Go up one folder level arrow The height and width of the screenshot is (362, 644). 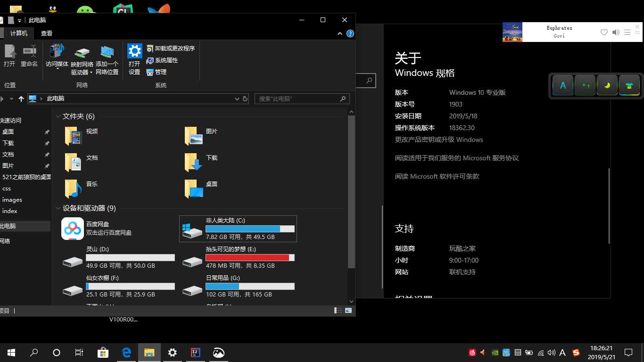tap(21, 99)
